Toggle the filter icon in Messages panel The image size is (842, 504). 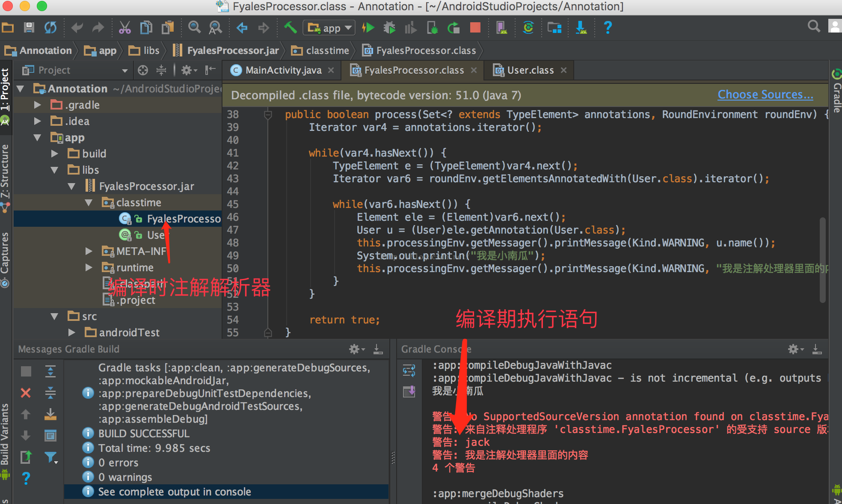pyautogui.click(x=50, y=457)
